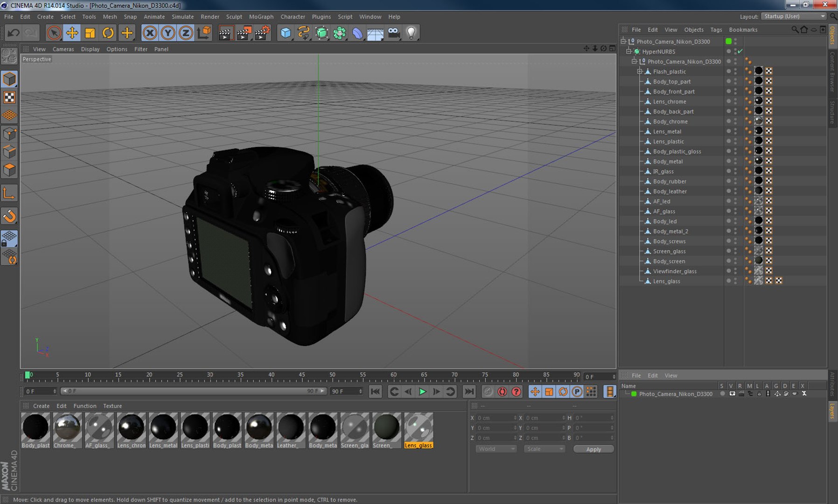
Task: Add a Light object
Action: (x=412, y=33)
